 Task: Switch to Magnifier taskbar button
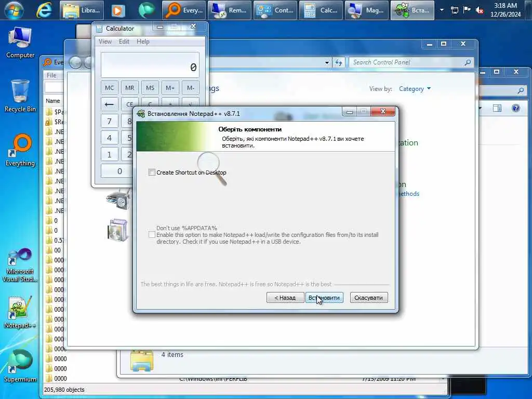click(x=366, y=10)
